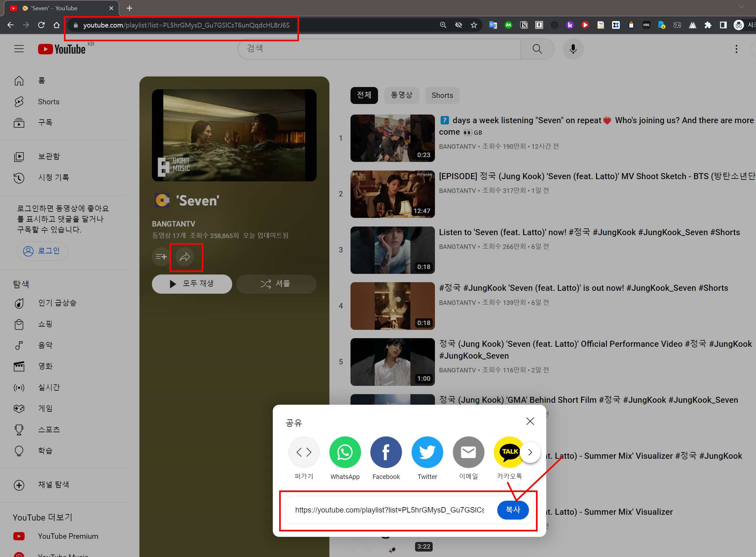This screenshot has width=756, height=557.
Task: Close the 공유 share dialog
Action: click(x=530, y=421)
